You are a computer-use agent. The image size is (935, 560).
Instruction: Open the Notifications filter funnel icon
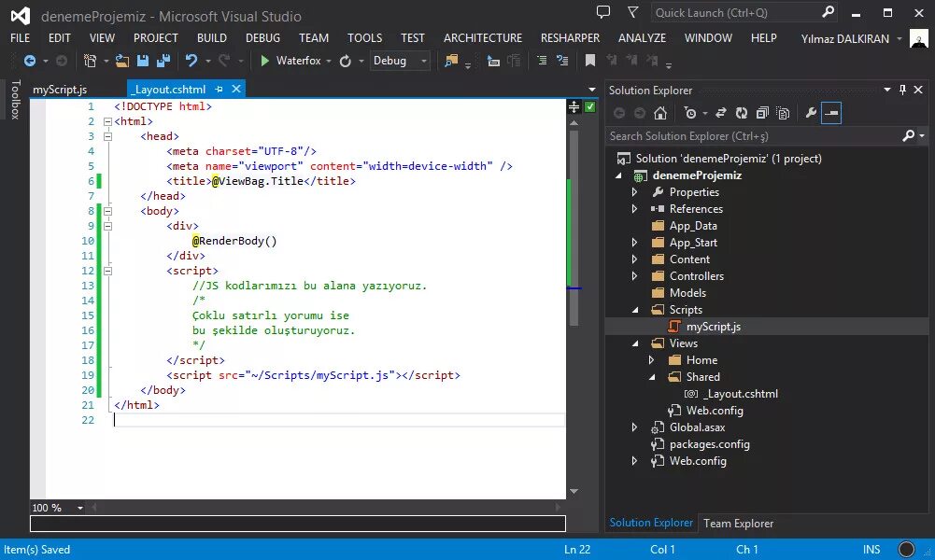pos(633,12)
